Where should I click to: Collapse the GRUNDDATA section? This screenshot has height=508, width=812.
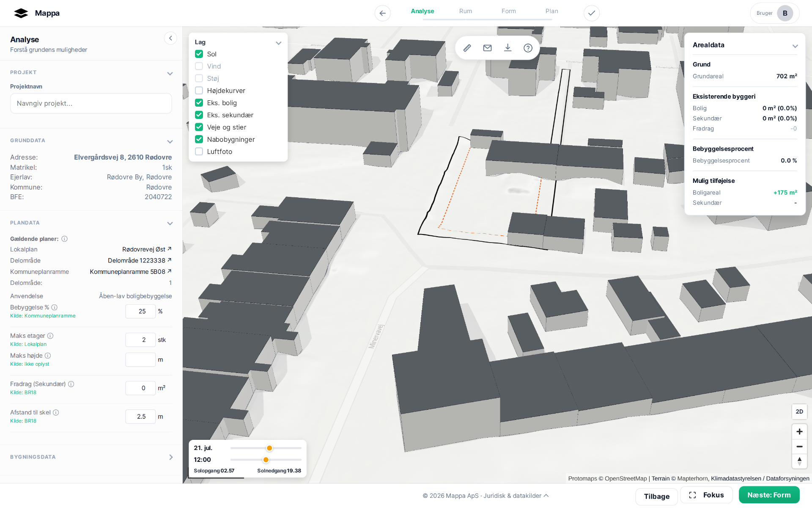click(x=170, y=141)
